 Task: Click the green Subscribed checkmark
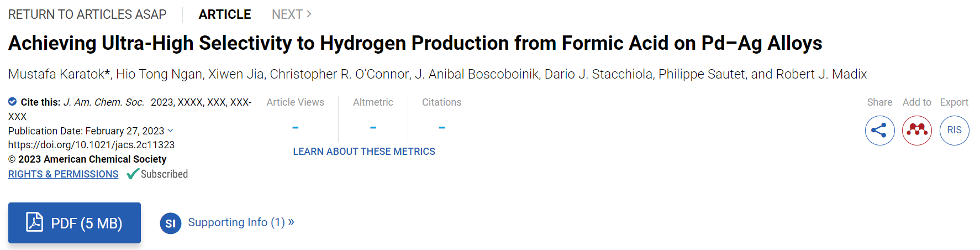click(133, 174)
